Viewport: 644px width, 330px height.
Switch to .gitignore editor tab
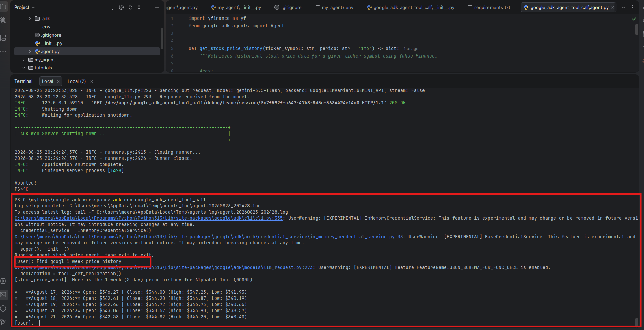pos(288,7)
